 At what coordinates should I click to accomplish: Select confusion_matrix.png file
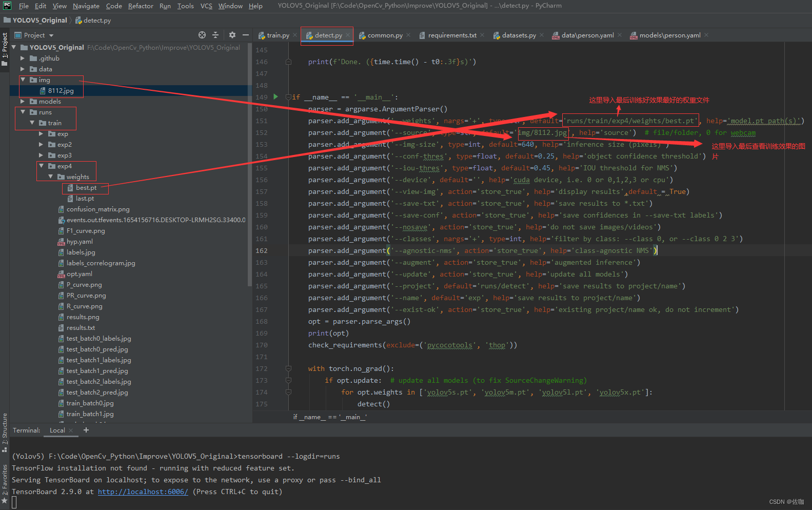[x=98, y=209]
